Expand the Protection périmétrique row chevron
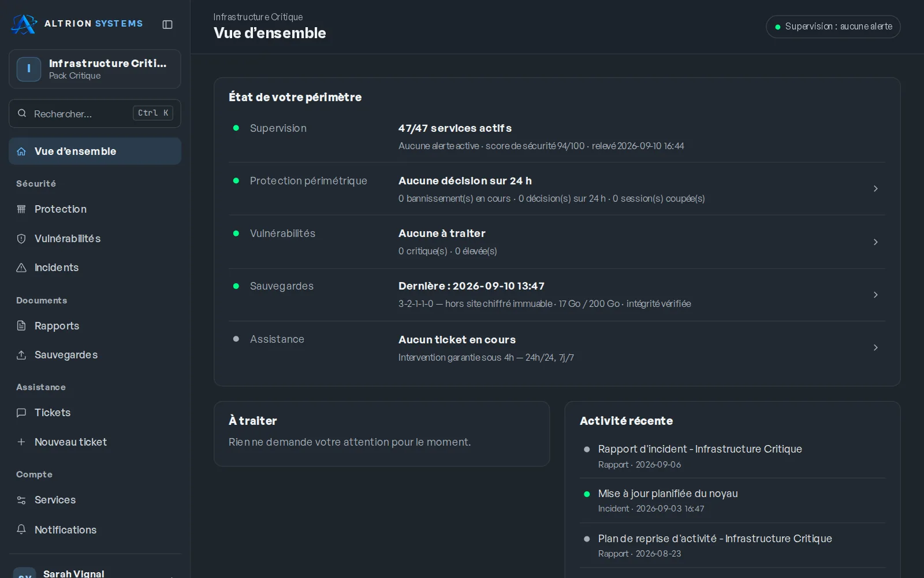 [x=875, y=188]
